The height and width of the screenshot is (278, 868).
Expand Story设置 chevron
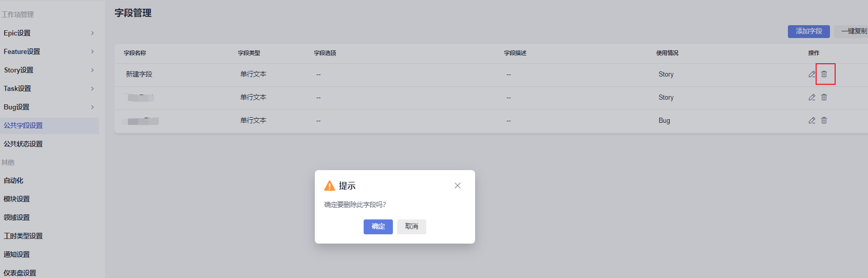92,70
